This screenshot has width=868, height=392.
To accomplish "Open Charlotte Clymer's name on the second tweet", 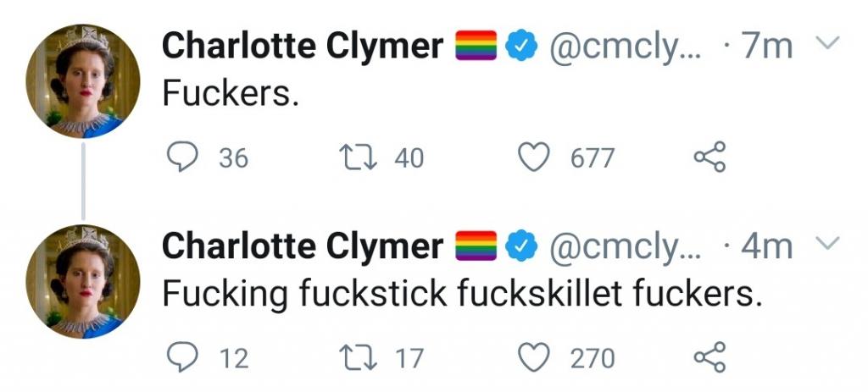I will 303,246.
